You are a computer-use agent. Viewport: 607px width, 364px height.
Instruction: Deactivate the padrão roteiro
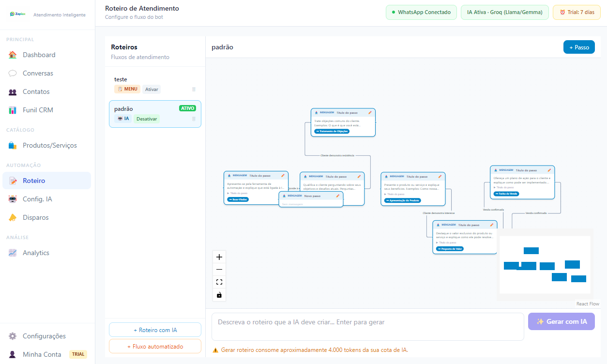pyautogui.click(x=146, y=119)
